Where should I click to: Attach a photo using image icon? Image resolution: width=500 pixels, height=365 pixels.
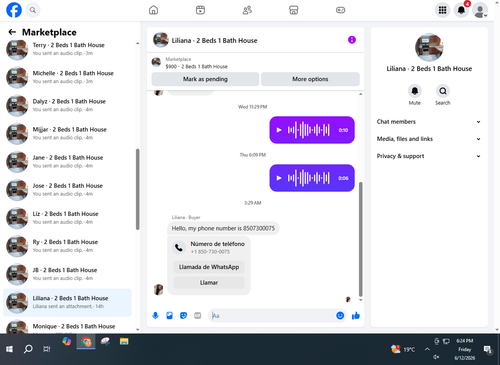169,315
